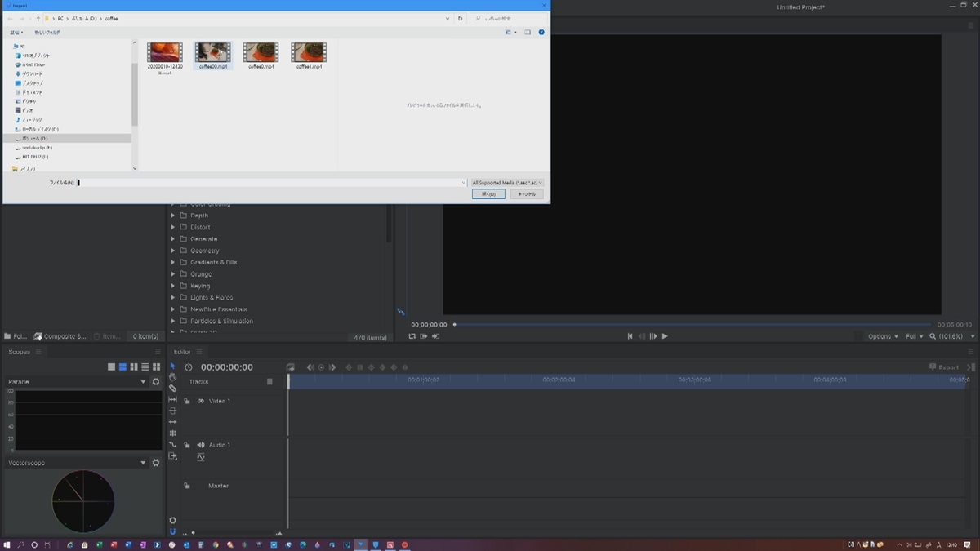The width and height of the screenshot is (980, 551).
Task: Open Import dialog help icon
Action: [x=541, y=33]
